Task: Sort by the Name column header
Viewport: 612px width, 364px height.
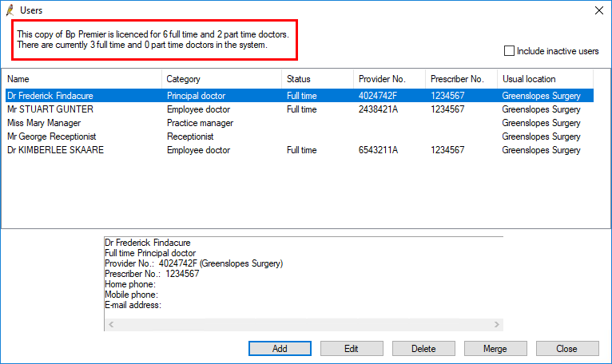Action: tap(83, 79)
